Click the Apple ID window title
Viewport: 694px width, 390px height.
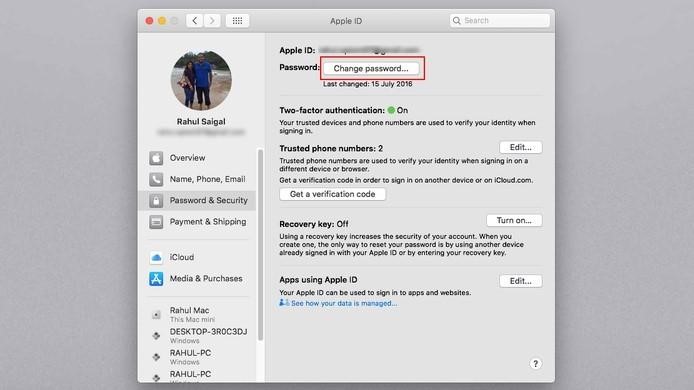pos(346,21)
